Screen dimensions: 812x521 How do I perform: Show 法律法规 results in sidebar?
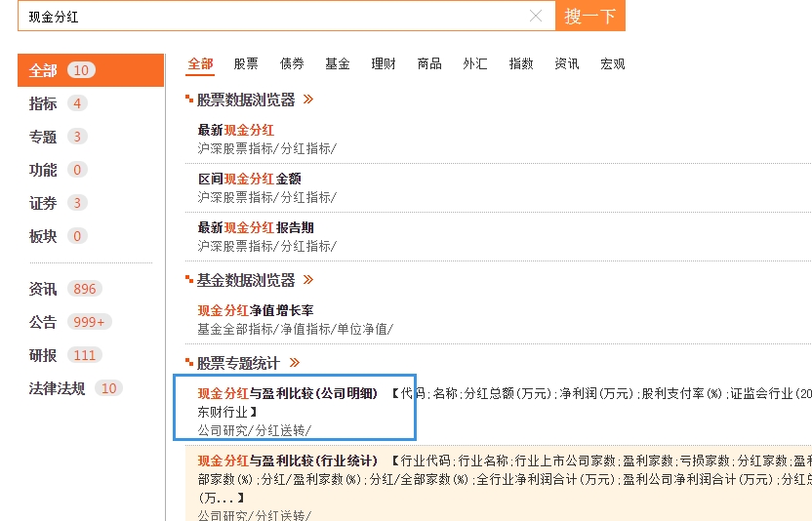[58, 388]
